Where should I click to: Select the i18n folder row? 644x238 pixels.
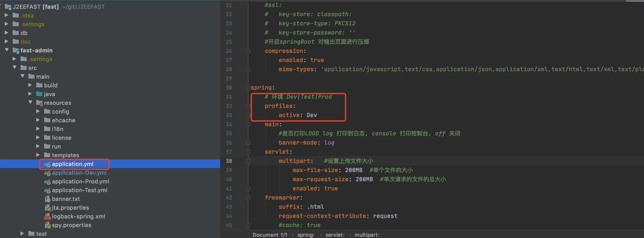(x=110, y=129)
